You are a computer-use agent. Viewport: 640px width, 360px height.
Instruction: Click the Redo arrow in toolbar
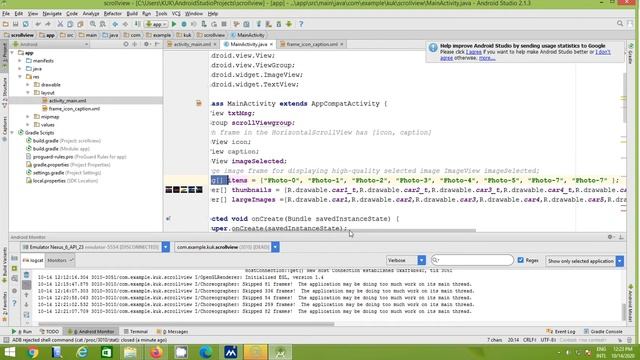[x=48, y=24]
